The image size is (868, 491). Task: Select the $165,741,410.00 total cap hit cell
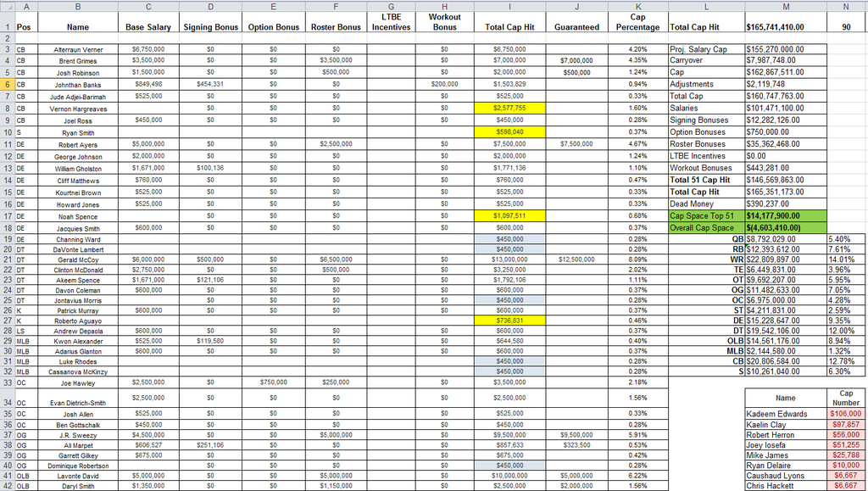(x=786, y=23)
